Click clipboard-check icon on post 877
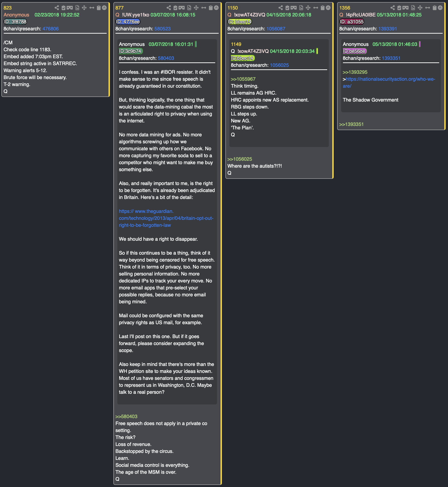 [175, 8]
